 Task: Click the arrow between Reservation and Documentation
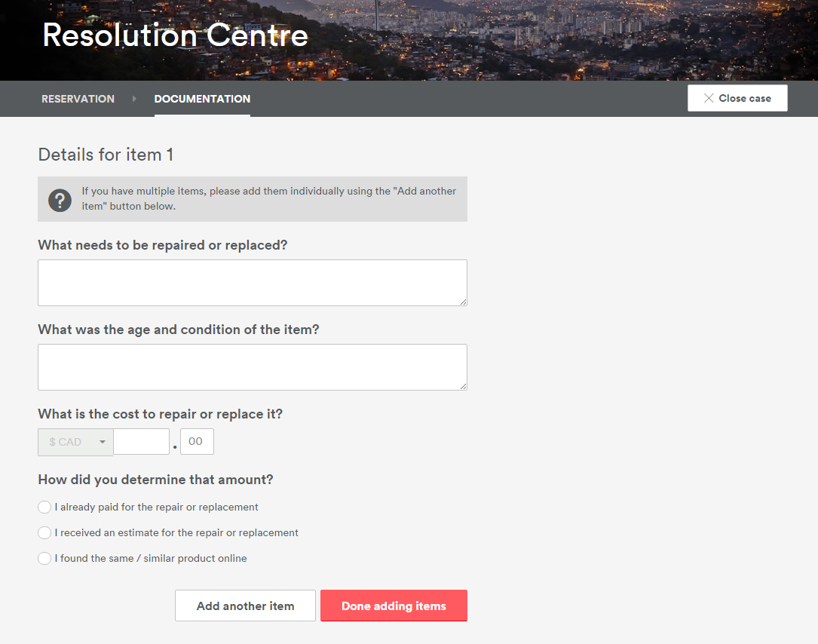(x=135, y=99)
